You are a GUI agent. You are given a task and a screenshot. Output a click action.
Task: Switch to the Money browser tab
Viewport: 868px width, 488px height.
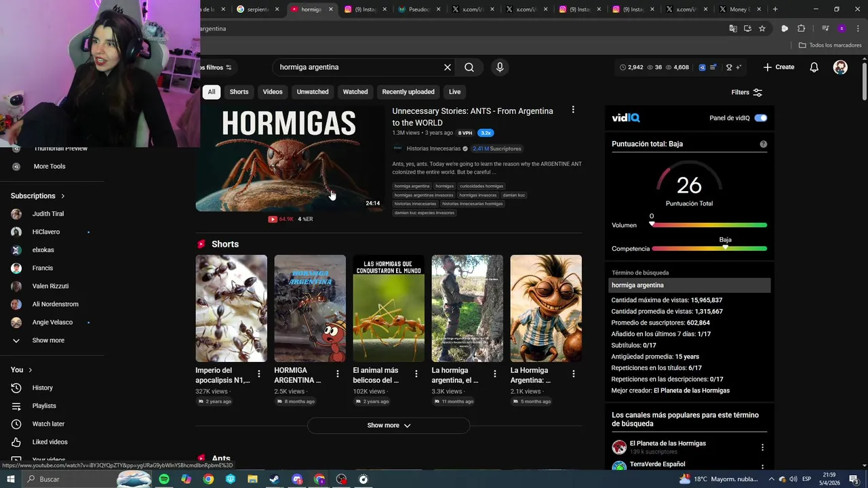coord(739,9)
